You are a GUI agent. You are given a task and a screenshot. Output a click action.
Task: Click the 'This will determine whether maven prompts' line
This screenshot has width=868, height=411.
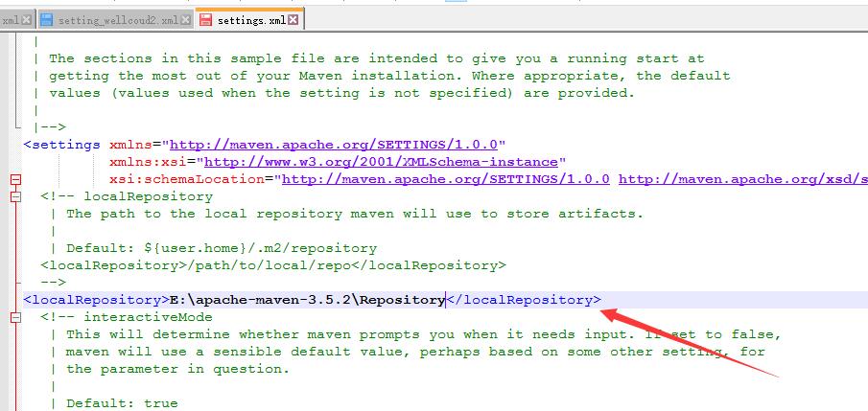point(415,334)
